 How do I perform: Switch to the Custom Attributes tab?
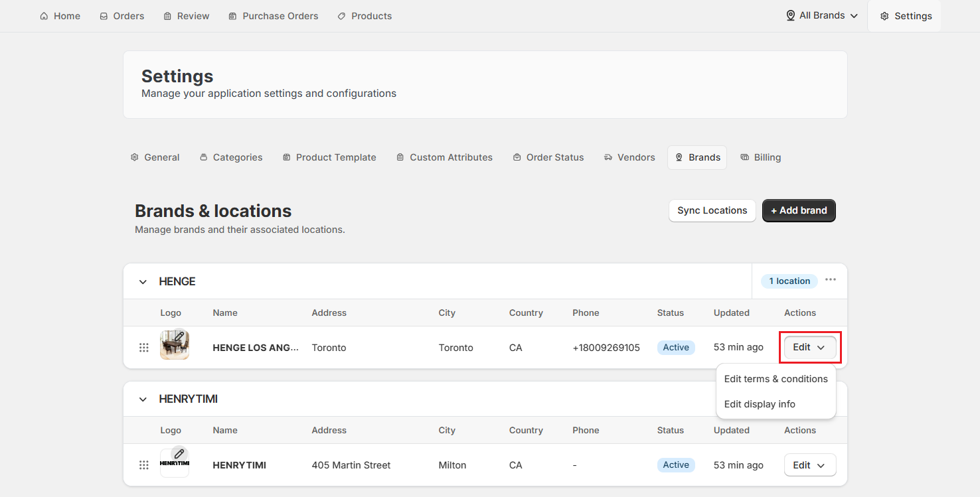444,157
